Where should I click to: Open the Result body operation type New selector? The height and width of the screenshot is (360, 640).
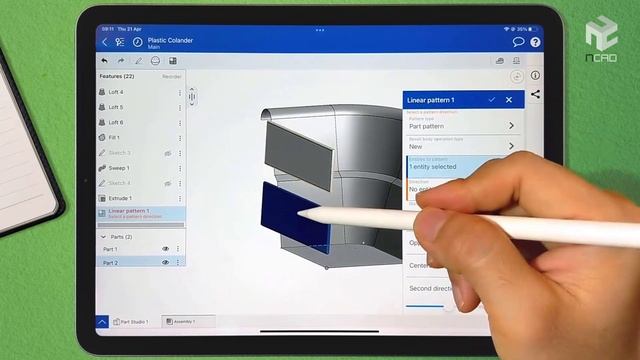pos(463,144)
